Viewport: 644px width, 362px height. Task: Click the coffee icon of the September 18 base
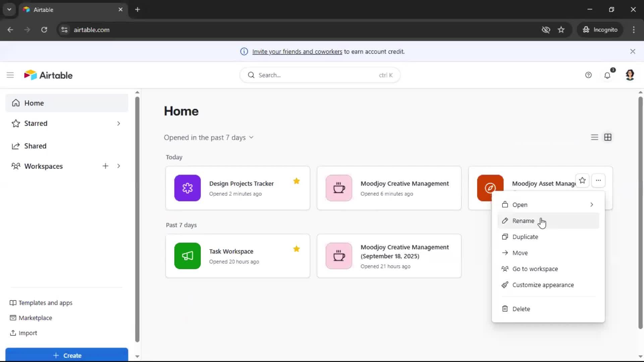[x=339, y=256]
